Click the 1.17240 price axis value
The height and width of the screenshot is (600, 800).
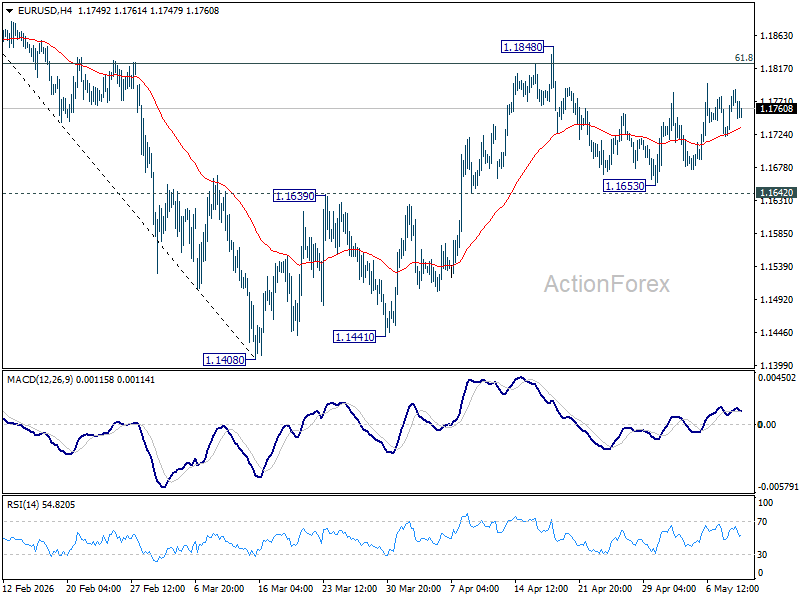pyautogui.click(x=777, y=135)
